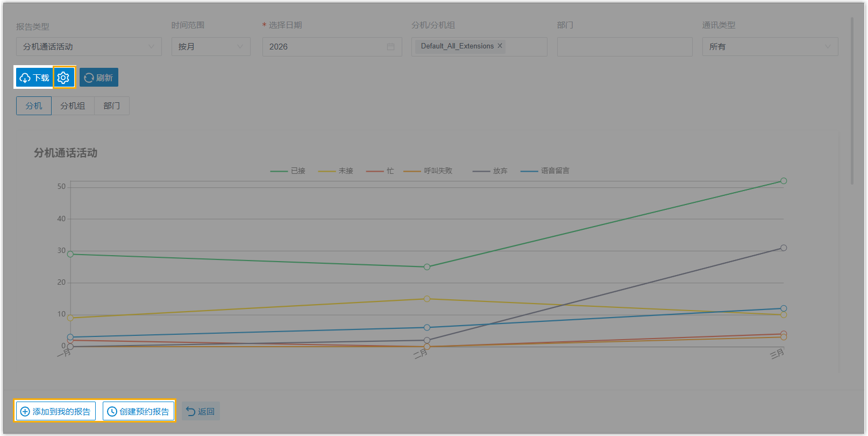The width and height of the screenshot is (868, 436).
Task: Click the 放弃 legend color line
Action: (x=481, y=171)
